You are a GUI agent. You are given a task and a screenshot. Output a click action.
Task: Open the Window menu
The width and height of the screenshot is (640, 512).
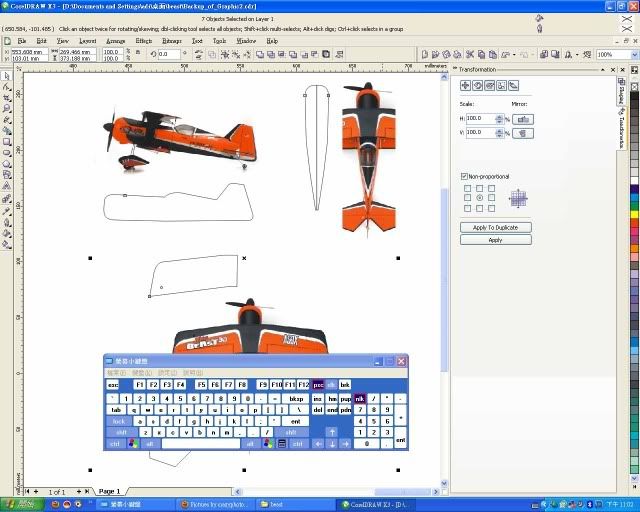[x=246, y=41]
